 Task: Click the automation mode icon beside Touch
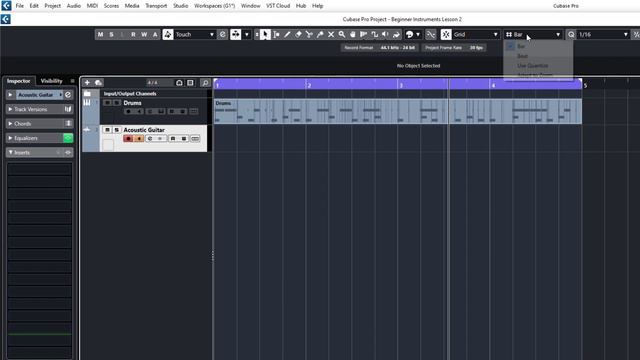coord(168,35)
